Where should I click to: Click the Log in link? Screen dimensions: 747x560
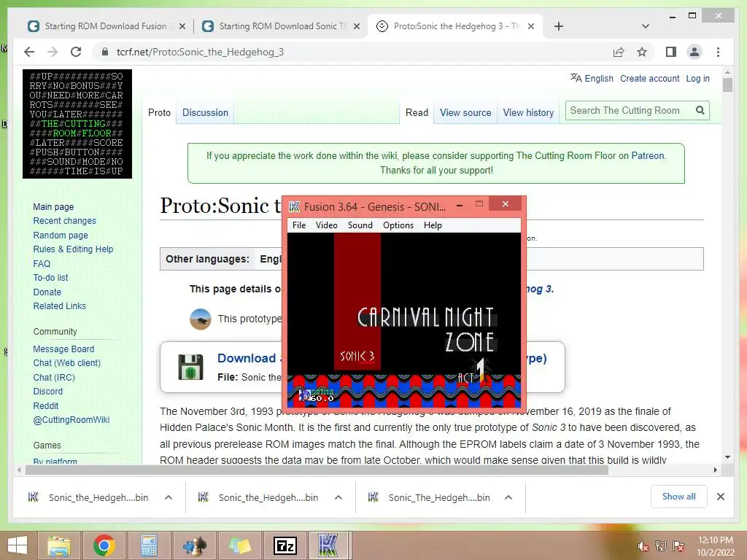click(x=697, y=79)
